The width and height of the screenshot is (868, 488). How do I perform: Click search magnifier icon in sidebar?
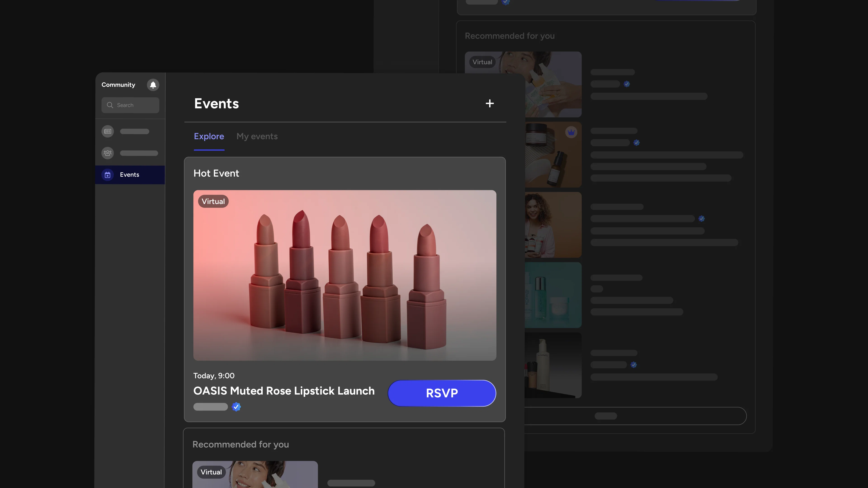click(110, 105)
